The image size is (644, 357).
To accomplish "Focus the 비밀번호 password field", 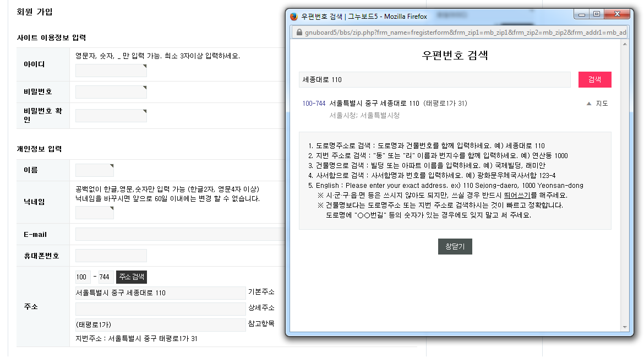I will [110, 92].
